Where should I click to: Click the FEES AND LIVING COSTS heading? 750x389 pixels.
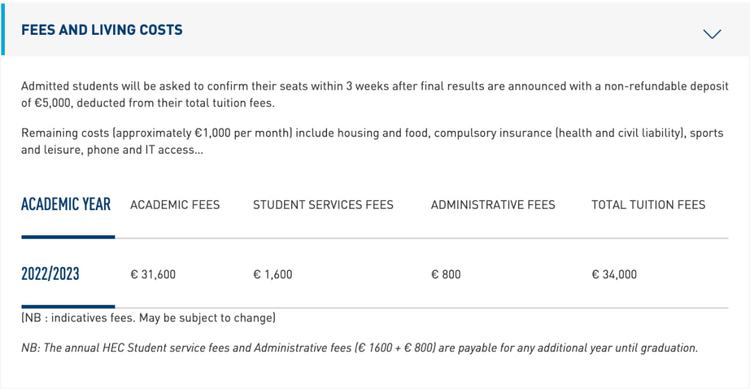[102, 30]
